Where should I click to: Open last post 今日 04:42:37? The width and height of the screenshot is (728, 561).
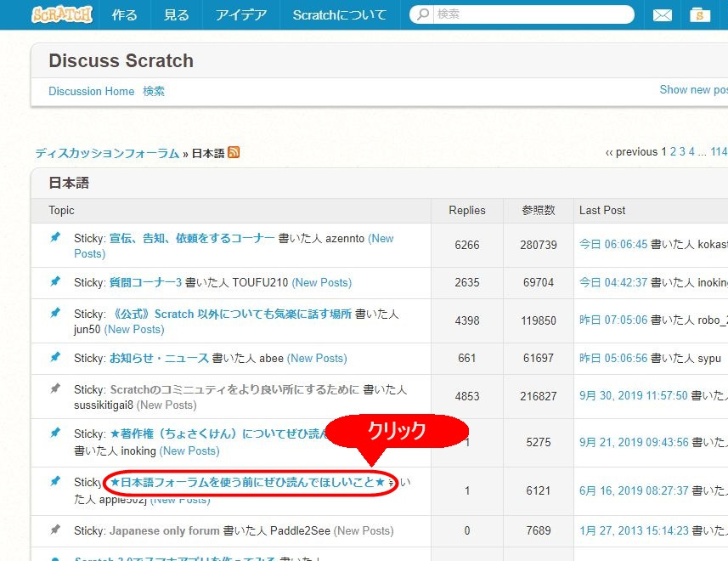(612, 282)
